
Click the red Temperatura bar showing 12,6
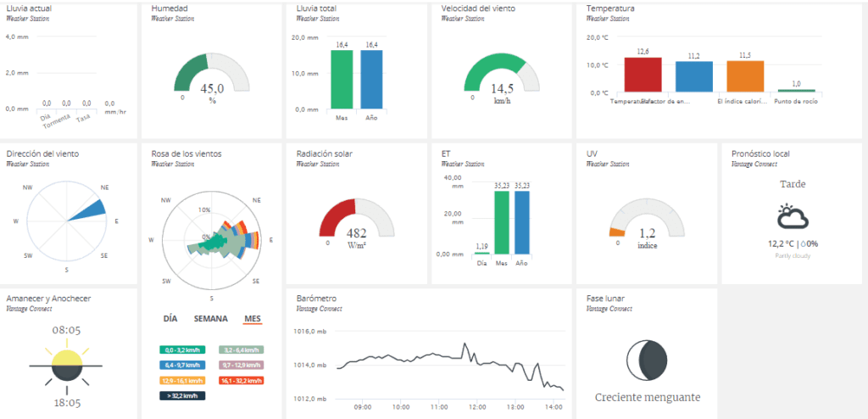click(643, 75)
